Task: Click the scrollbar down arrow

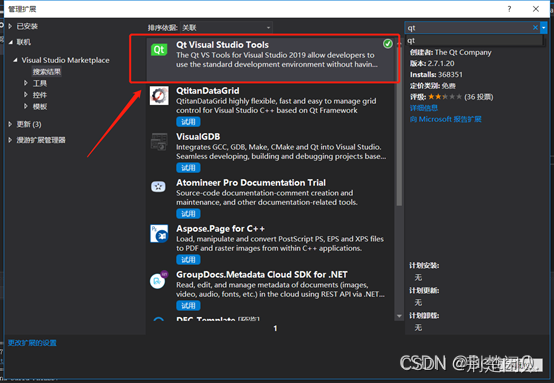Action: click(399, 316)
